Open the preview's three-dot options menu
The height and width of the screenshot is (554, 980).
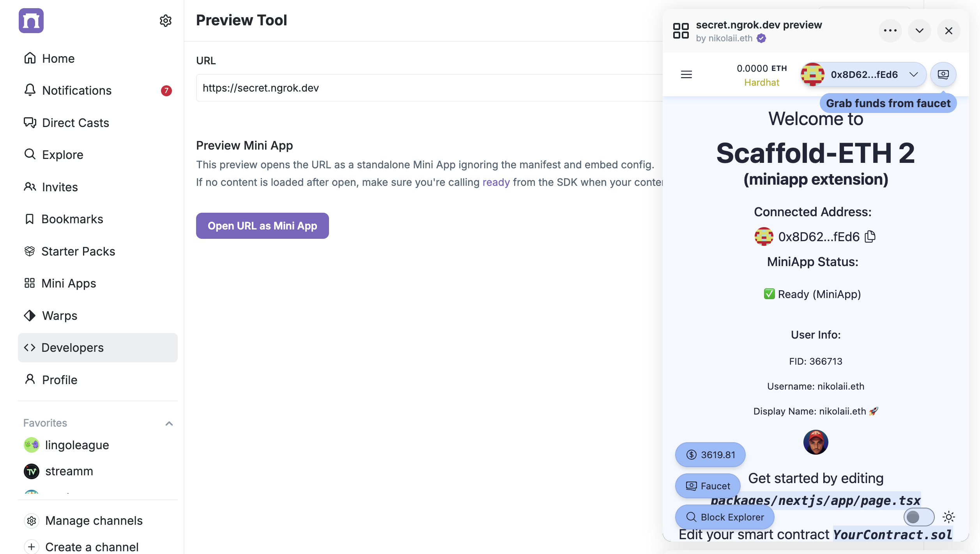coord(890,30)
